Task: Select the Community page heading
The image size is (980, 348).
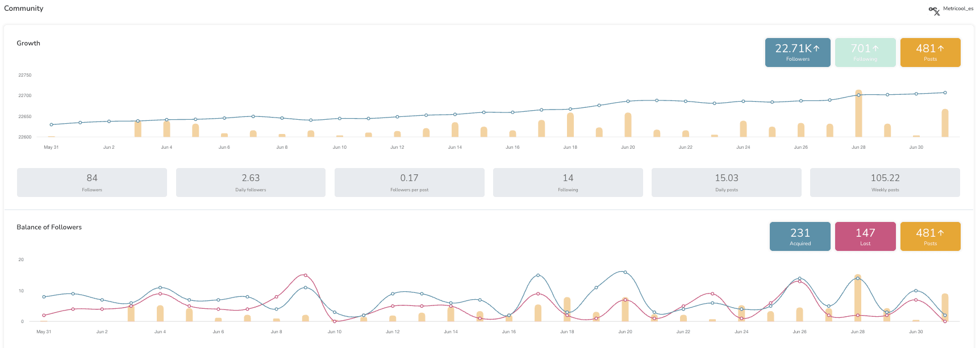Action: (x=23, y=8)
